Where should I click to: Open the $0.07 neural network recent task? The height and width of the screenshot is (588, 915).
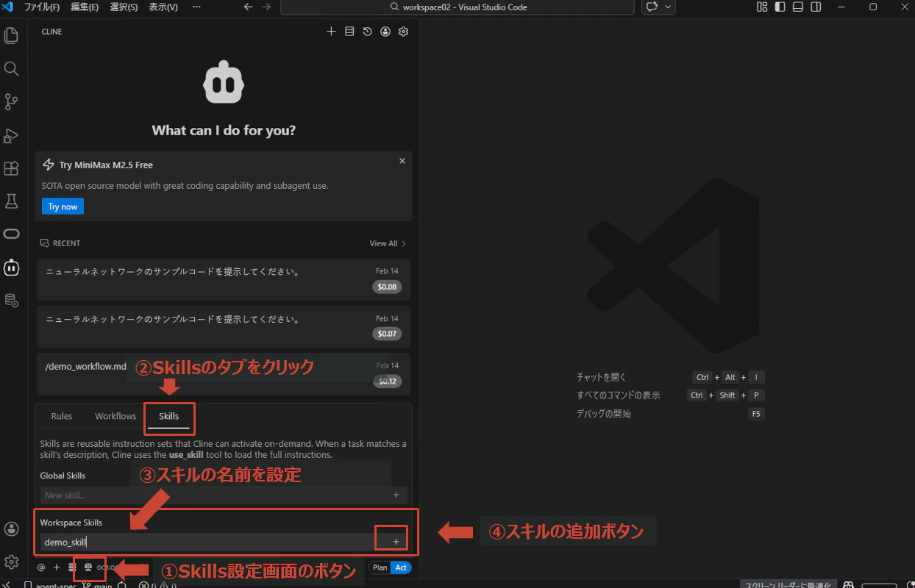224,327
